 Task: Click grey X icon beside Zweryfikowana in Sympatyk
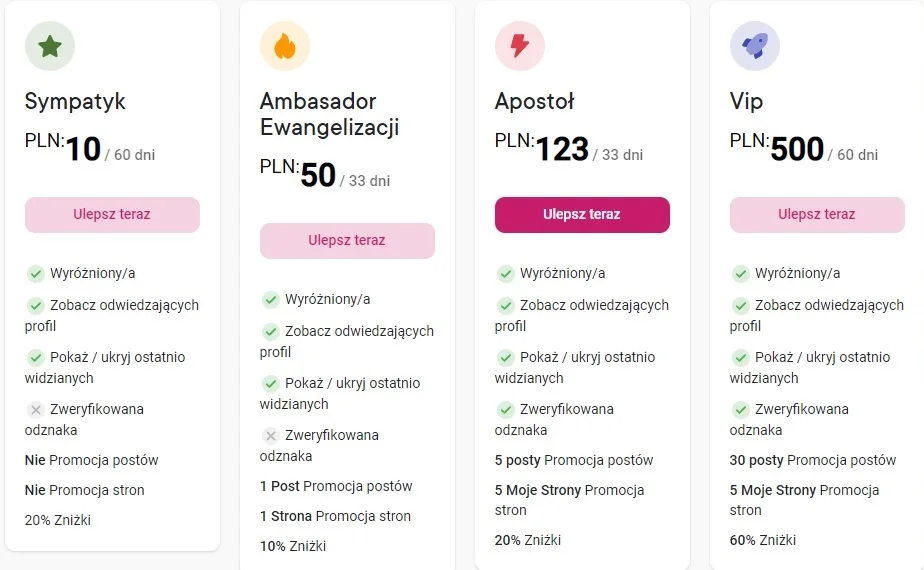[x=36, y=409]
